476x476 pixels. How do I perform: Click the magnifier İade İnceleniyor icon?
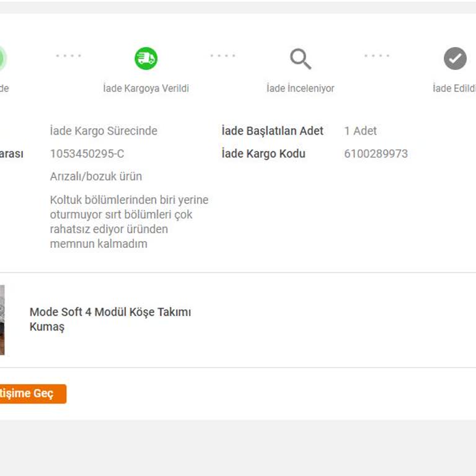pos(301,59)
